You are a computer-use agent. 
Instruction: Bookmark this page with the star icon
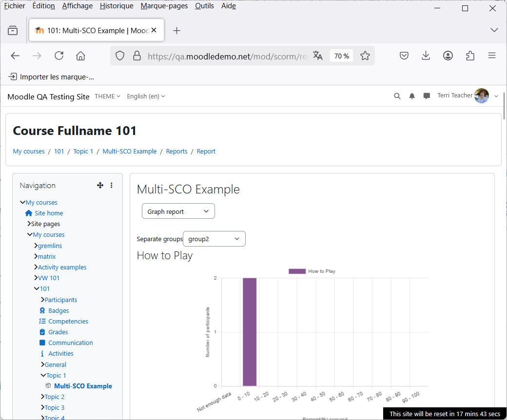point(365,56)
